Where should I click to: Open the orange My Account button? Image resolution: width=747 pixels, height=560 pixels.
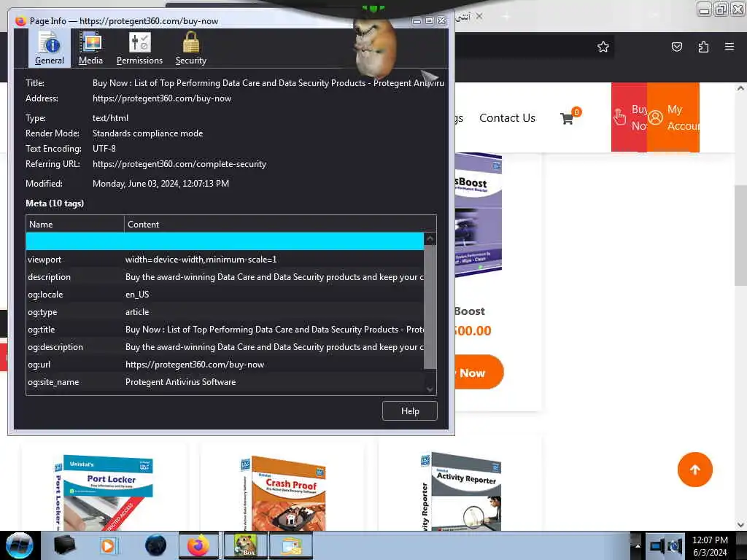click(x=673, y=117)
